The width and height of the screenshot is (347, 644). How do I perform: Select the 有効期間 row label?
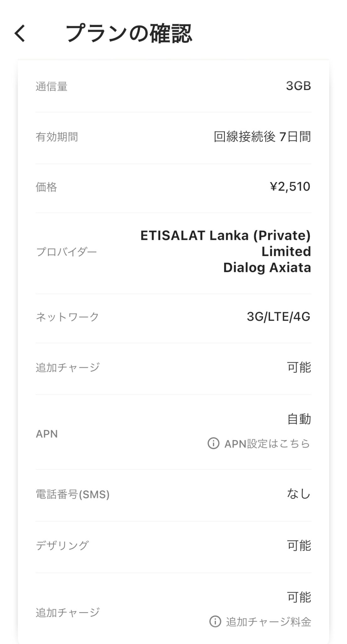(x=57, y=137)
